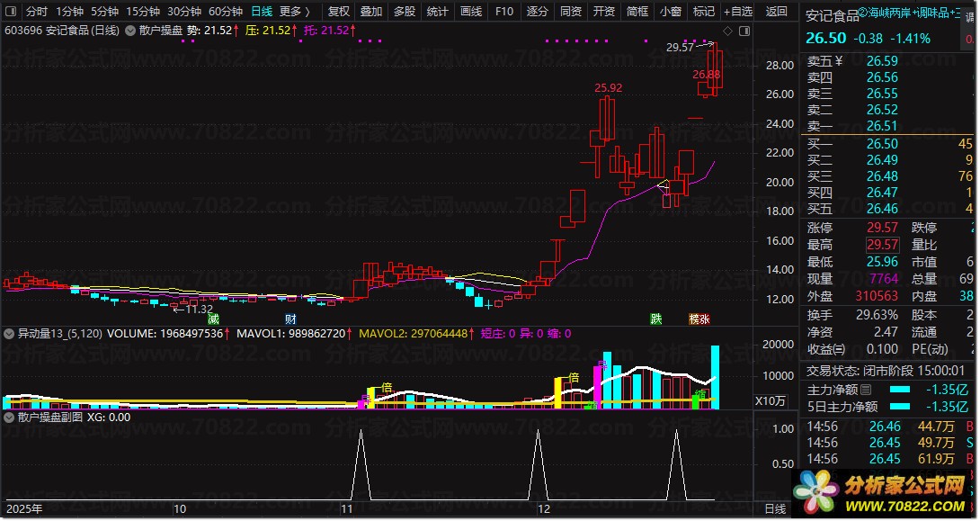This screenshot has width=980, height=521.
Task: Click the +自选 add to watchlist button
Action: 736,12
